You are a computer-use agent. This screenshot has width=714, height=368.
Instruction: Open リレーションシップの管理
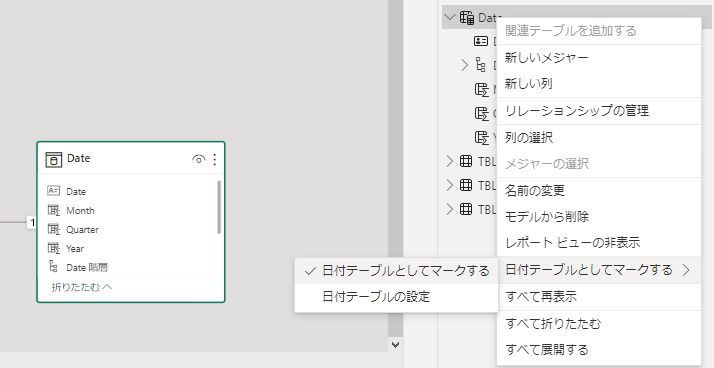click(598, 111)
